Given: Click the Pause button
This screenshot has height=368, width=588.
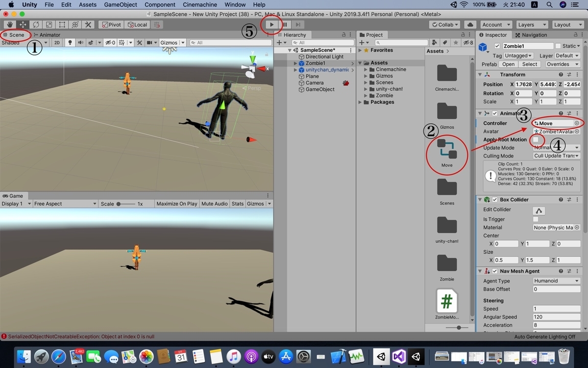Looking at the screenshot, I should tap(285, 25).
